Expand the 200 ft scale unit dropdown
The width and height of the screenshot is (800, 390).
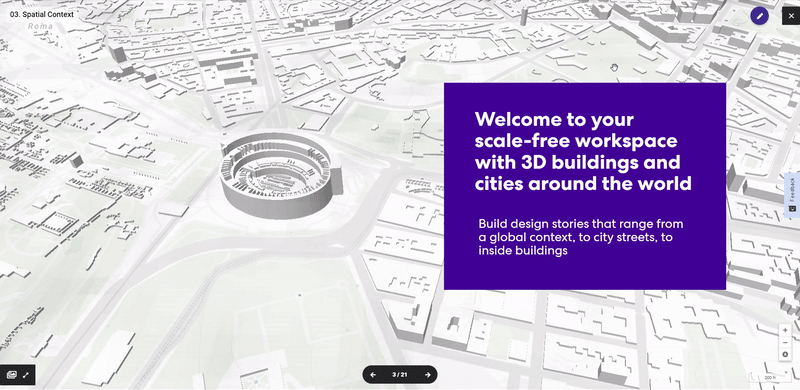[x=768, y=377]
